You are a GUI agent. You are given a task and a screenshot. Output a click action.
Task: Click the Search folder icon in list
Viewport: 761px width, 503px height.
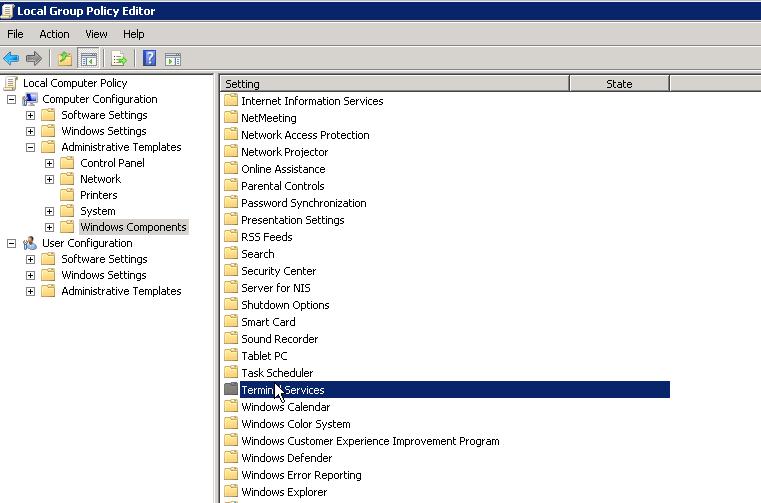tap(231, 253)
